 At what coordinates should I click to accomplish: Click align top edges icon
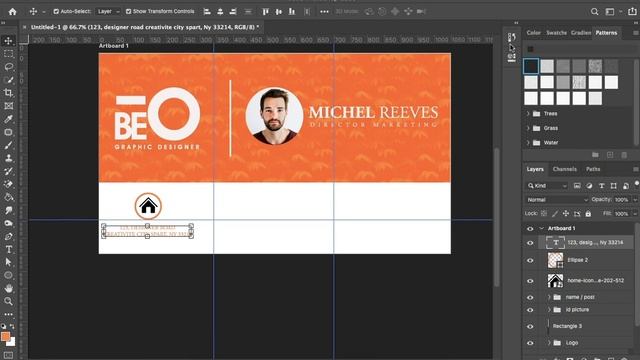click(x=265, y=11)
